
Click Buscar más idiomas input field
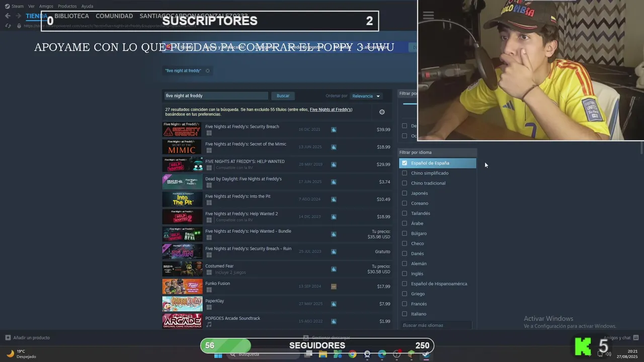[x=437, y=325]
